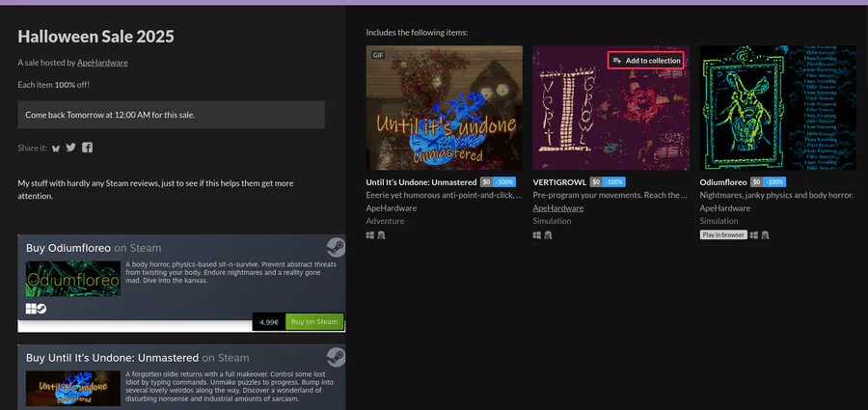
Task: Open the ApeHardware author link under VERTIGROWL
Action: [x=558, y=208]
